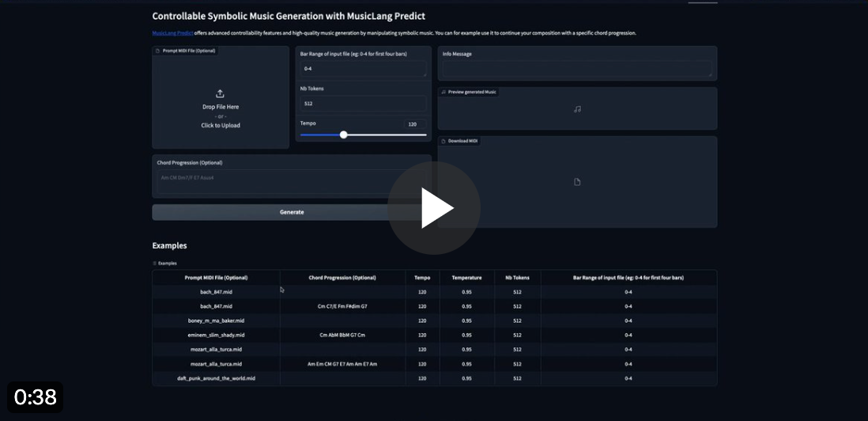Click the file icon in Download MIDI panel
The width and height of the screenshot is (868, 421).
pos(577,182)
